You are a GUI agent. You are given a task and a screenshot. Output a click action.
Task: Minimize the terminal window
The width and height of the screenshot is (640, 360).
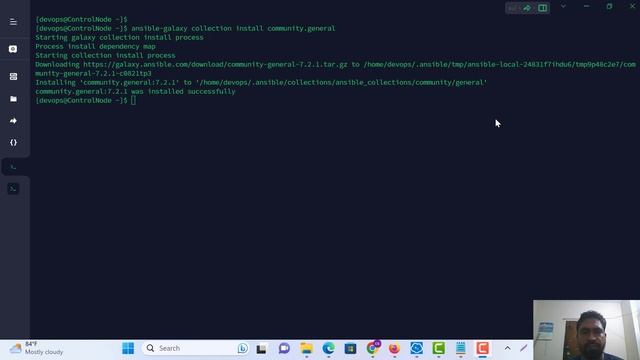click(x=587, y=7)
